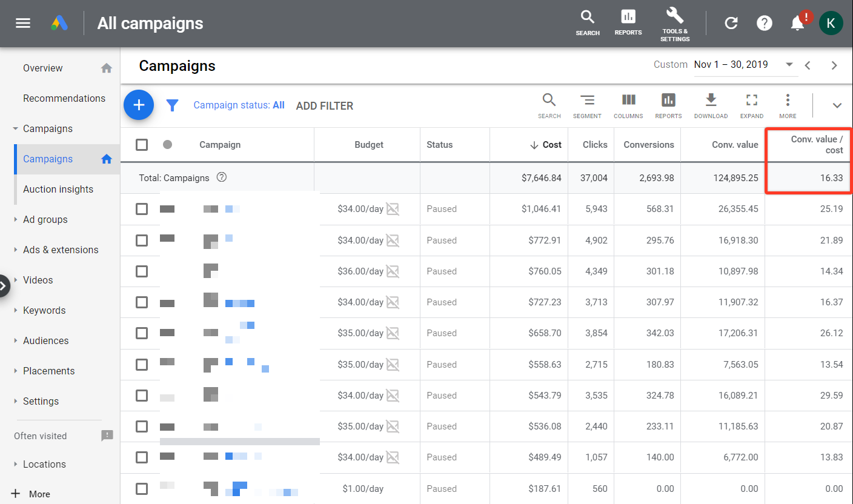This screenshot has height=504, width=853.
Task: Click shared budget icon for $1,046.41 row
Action: tap(393, 209)
